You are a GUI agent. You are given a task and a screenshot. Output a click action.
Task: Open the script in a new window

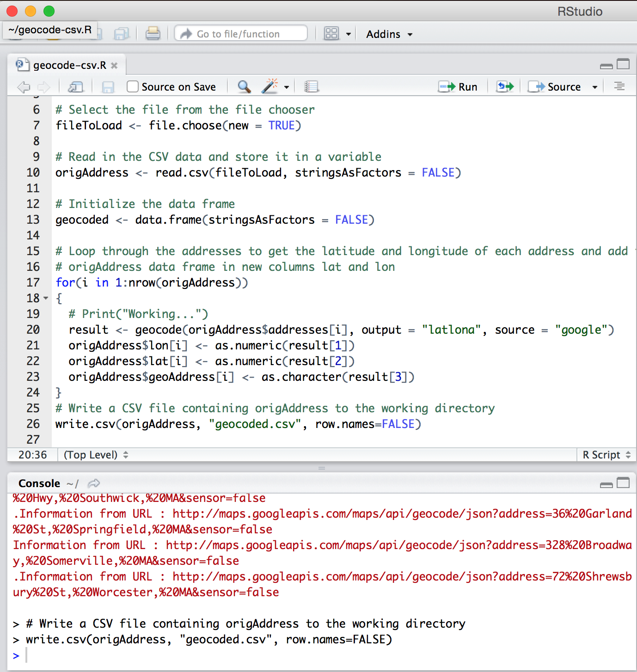point(76,87)
